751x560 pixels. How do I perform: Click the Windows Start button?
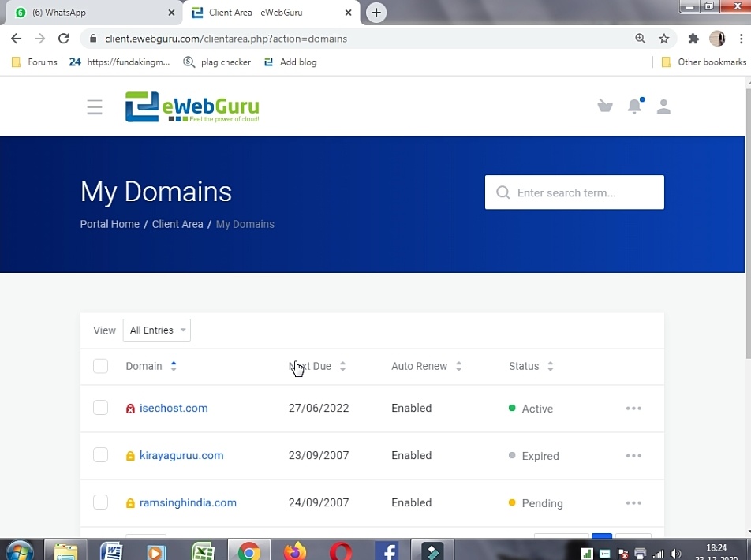[x=20, y=551]
